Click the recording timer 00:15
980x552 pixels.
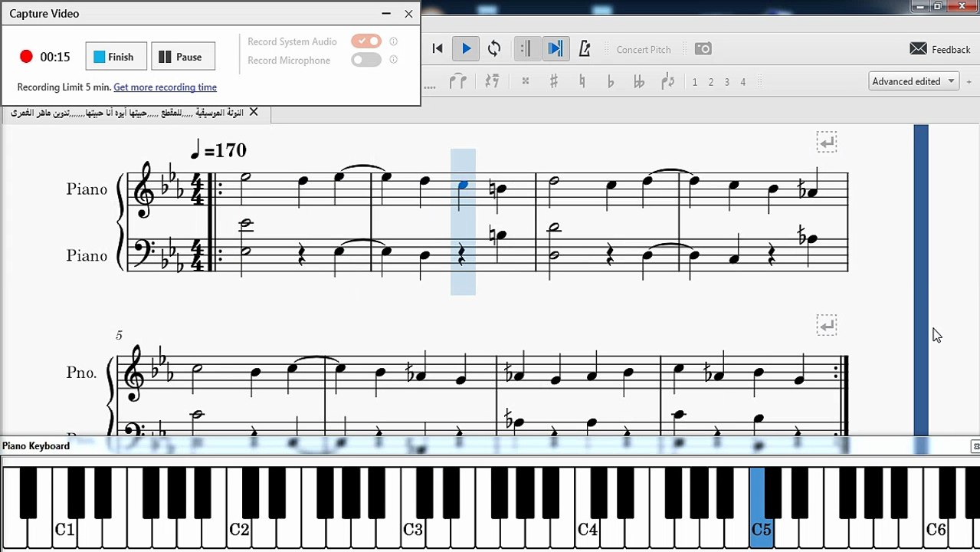coord(55,57)
